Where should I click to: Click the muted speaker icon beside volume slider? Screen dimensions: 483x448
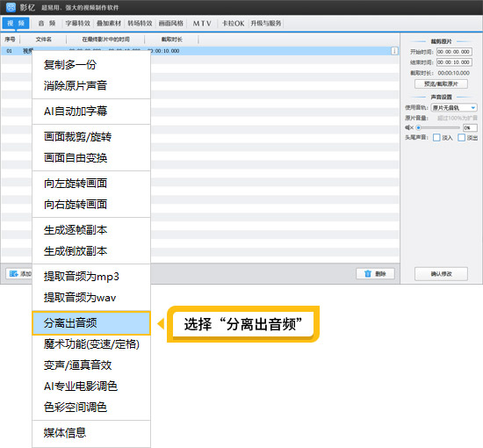pos(408,127)
